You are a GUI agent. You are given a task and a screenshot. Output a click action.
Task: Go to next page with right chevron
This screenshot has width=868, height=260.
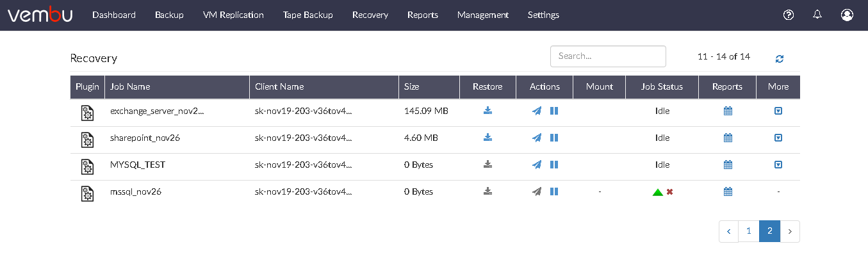coord(790,231)
